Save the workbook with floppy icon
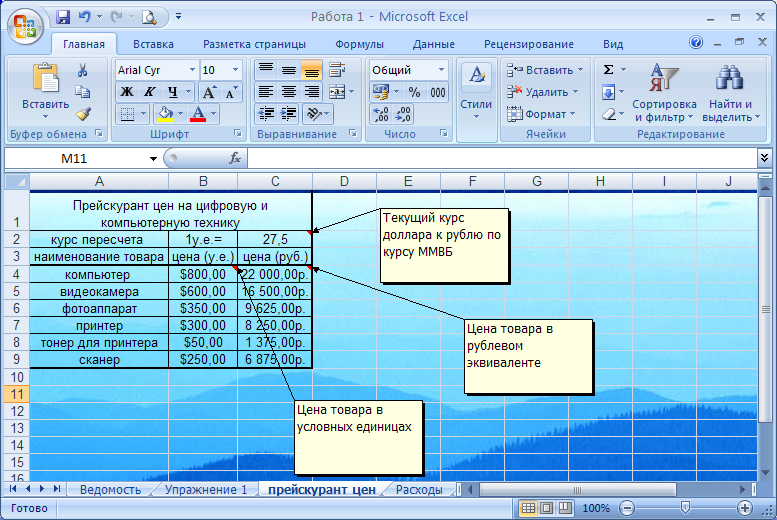The width and height of the screenshot is (777, 520). pyautogui.click(x=63, y=17)
